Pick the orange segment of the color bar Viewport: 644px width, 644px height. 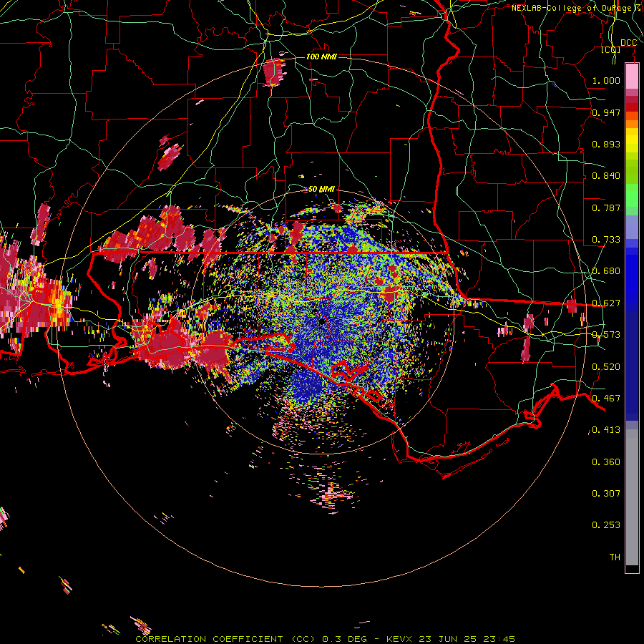pos(632,120)
